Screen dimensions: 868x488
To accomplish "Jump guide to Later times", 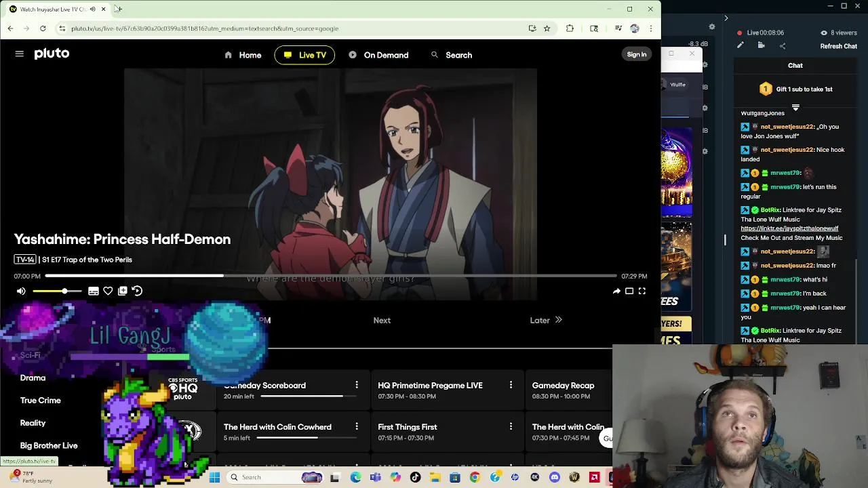I will pyautogui.click(x=546, y=320).
